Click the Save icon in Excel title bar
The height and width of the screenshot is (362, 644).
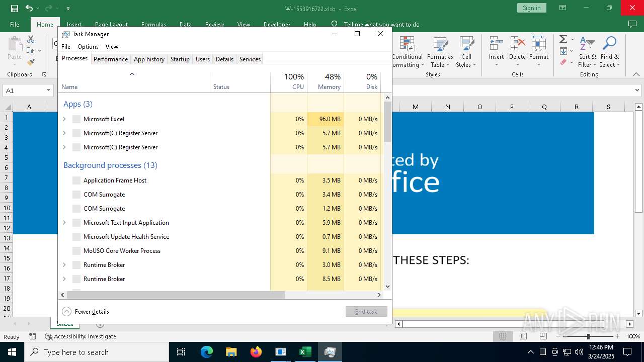[x=15, y=8]
